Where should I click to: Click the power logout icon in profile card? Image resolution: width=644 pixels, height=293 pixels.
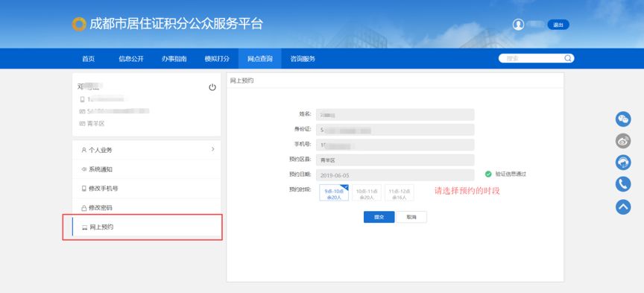pyautogui.click(x=212, y=87)
